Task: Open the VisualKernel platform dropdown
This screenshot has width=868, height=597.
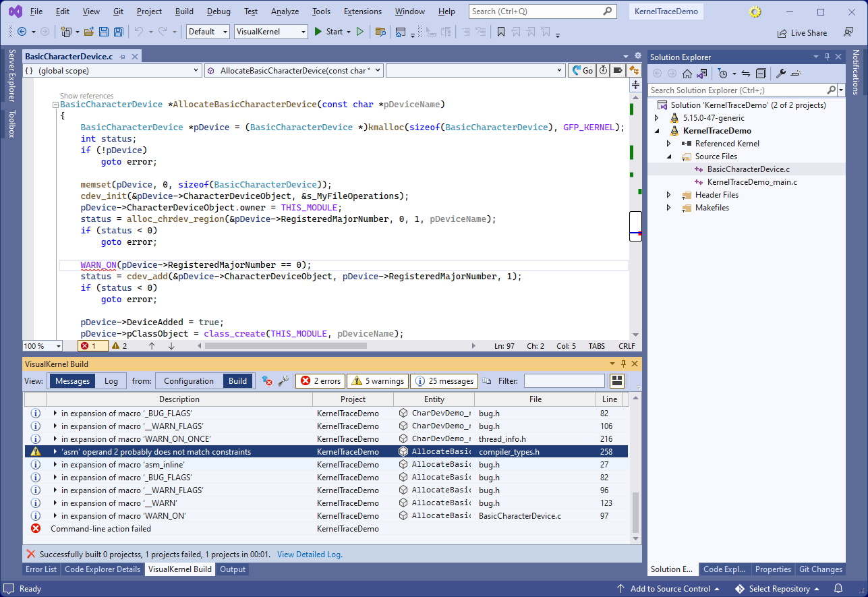Action: point(301,32)
